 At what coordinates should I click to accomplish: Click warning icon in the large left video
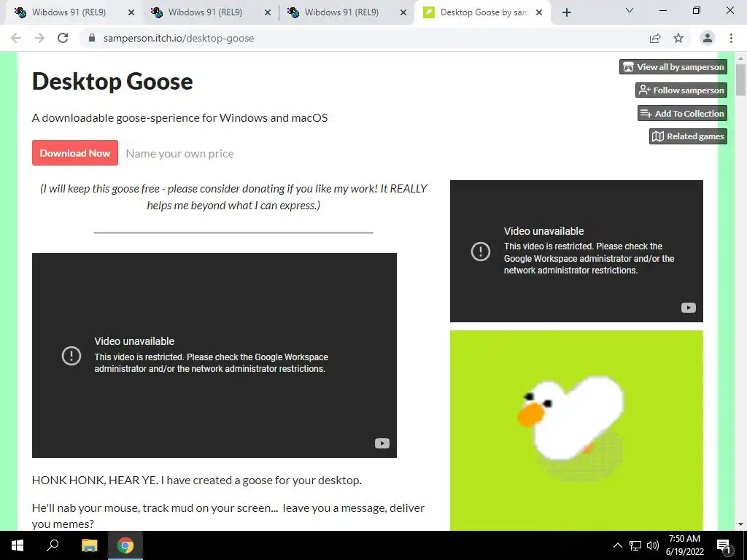(71, 356)
